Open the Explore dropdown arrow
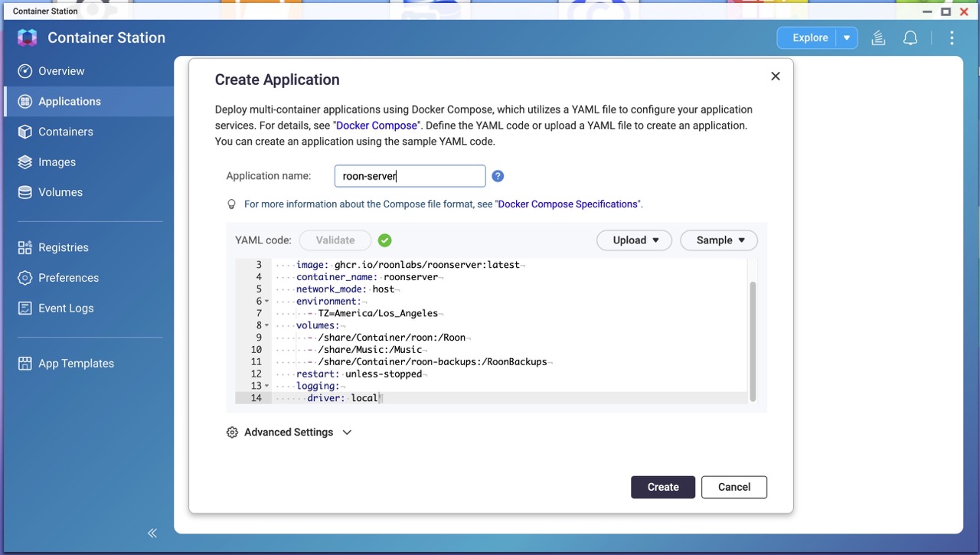 (847, 38)
